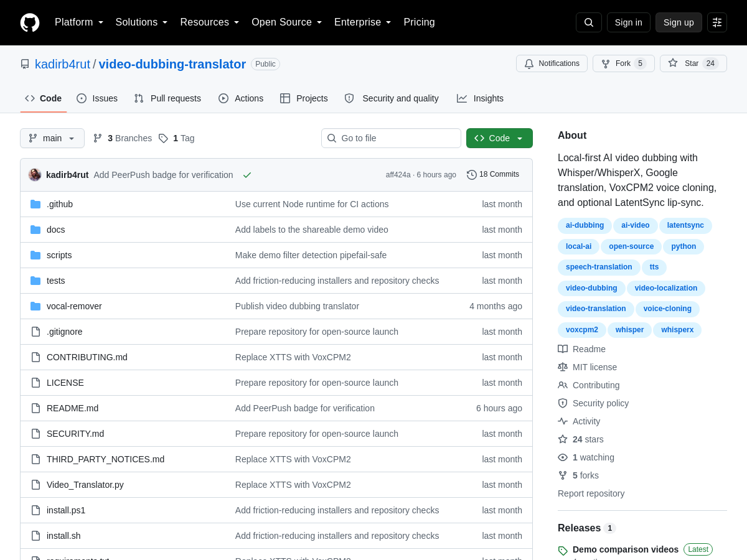Open the Readme link in About
The height and width of the screenshot is (560, 747).
(x=582, y=349)
